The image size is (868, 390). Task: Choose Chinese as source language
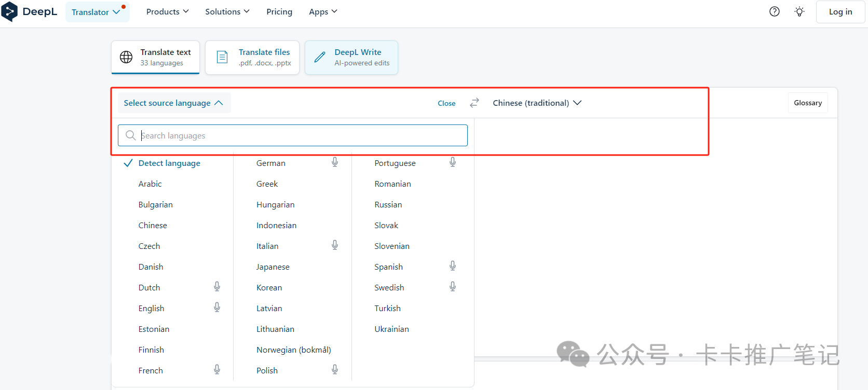[x=153, y=225]
